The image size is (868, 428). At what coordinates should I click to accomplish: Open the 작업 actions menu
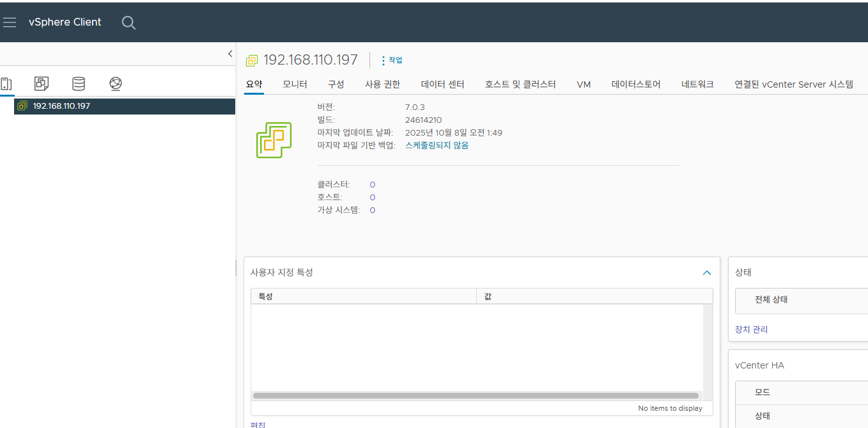pos(392,60)
